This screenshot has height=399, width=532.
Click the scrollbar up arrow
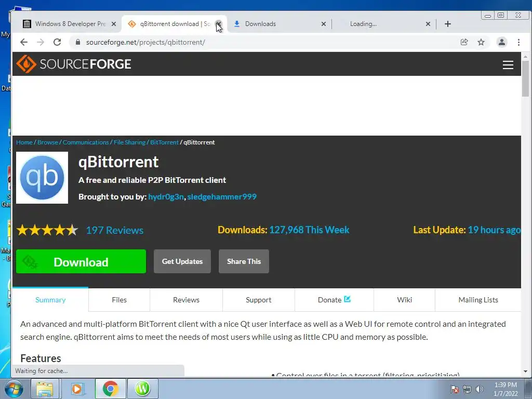(525, 57)
